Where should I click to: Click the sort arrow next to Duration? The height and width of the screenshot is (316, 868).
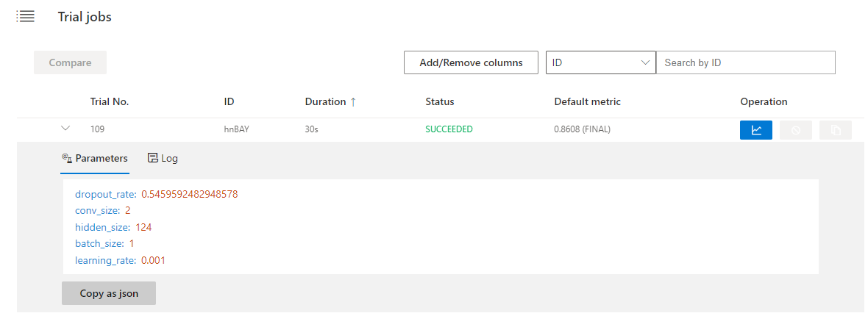point(353,102)
